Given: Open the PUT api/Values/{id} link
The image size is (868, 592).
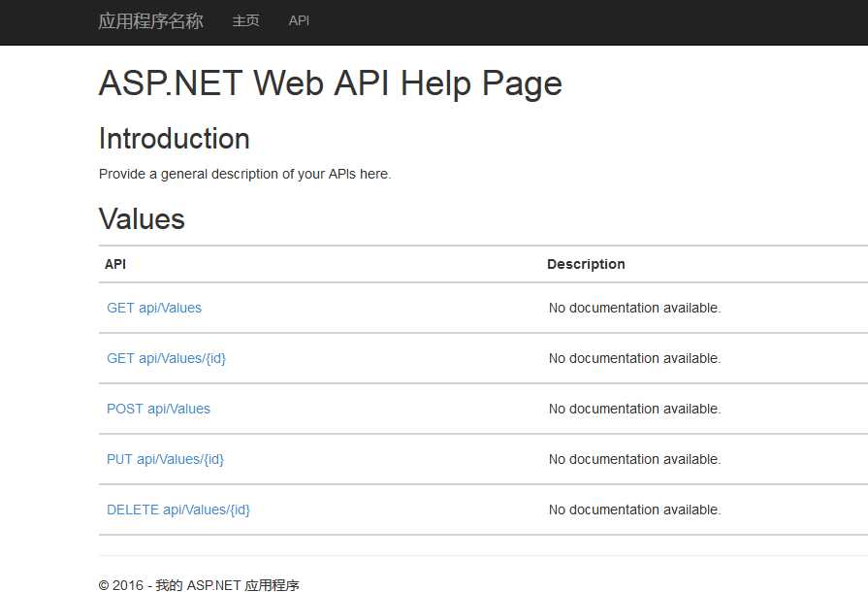Looking at the screenshot, I should (165, 459).
